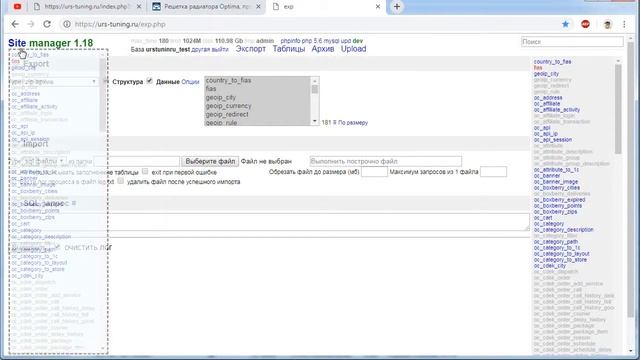Click the export listbox up scroll arrow
This screenshot has width=640, height=360.
[315, 80]
